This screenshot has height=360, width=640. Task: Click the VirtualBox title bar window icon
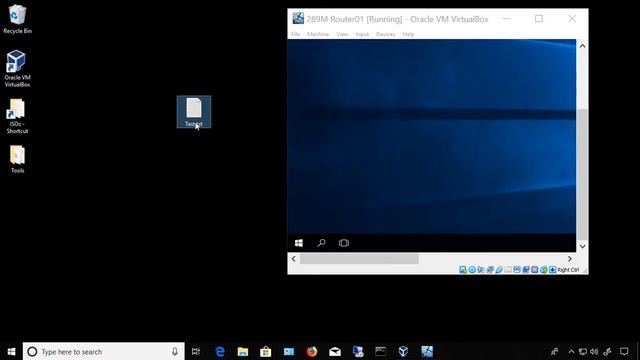point(298,18)
